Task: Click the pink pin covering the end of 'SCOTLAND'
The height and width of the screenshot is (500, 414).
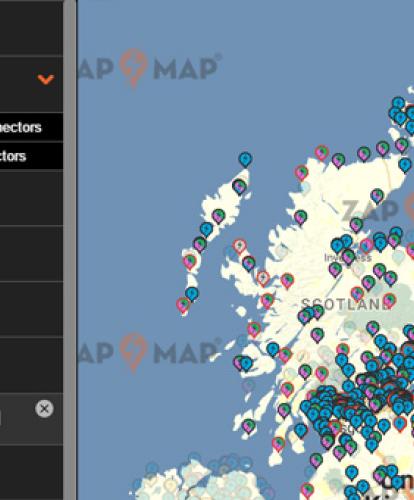Action: (x=389, y=301)
